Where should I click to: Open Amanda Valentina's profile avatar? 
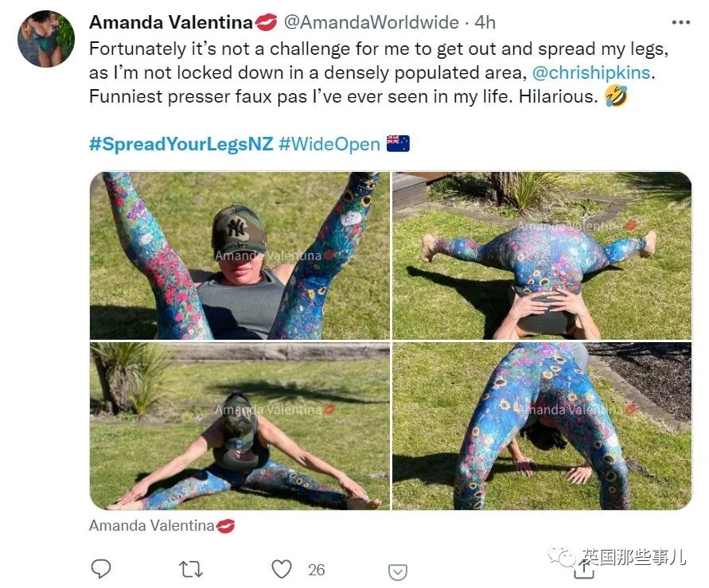45,38
